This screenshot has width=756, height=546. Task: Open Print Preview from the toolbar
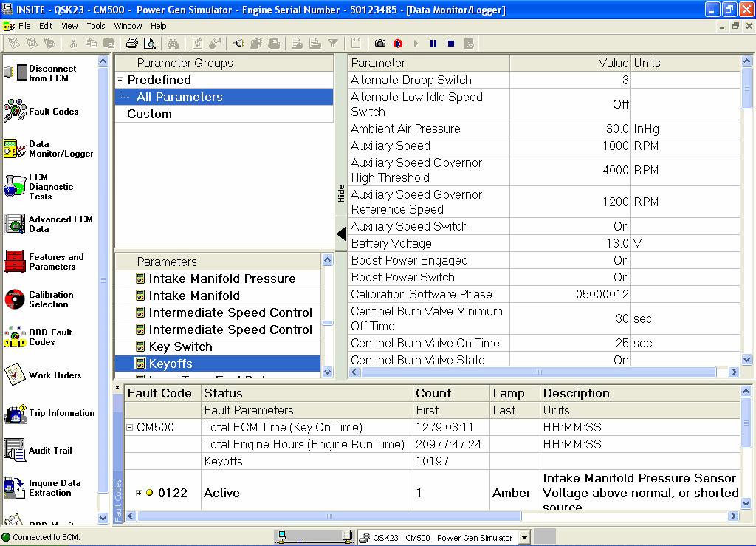click(150, 44)
